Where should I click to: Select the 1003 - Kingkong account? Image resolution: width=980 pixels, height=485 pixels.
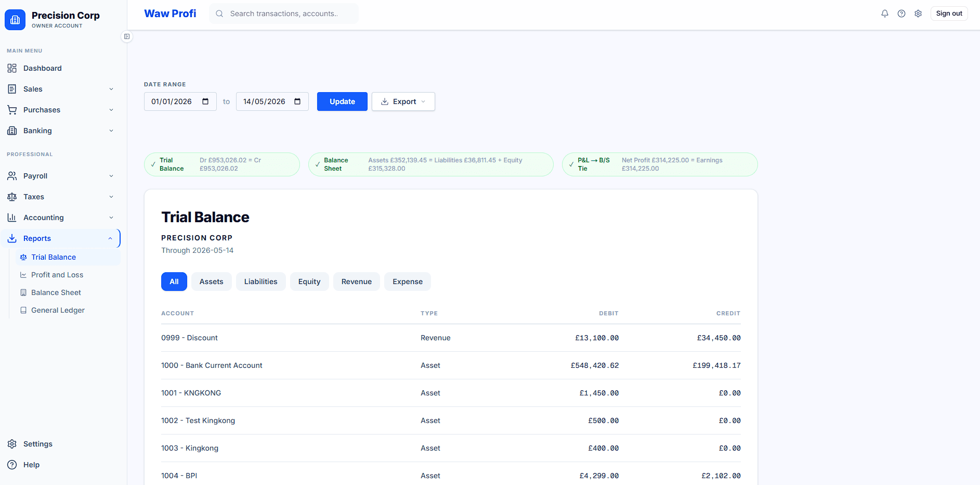451,448
